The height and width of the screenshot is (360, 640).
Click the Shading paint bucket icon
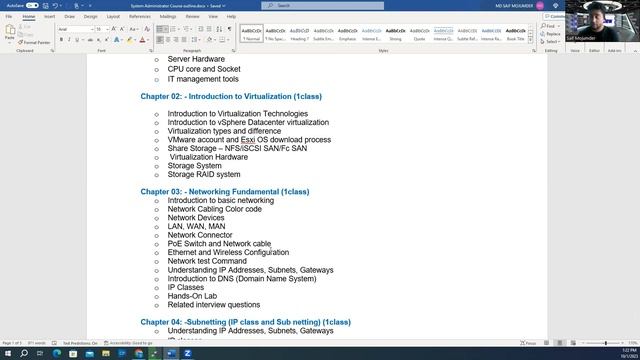coord(209,40)
